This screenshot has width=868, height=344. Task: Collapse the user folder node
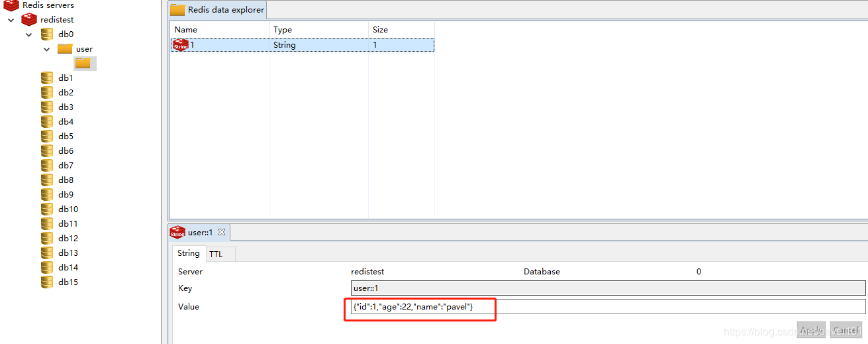coord(47,49)
